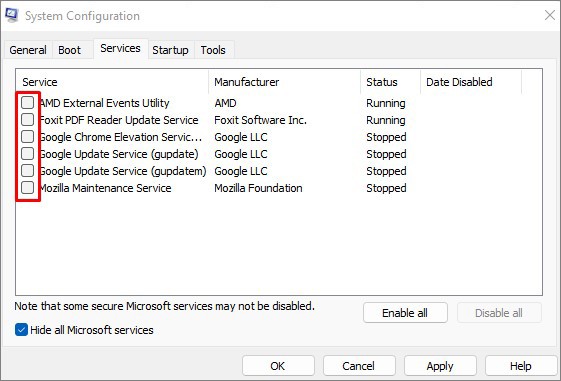
Task: Select Mozilla Maintenance Service name
Action: pos(105,188)
